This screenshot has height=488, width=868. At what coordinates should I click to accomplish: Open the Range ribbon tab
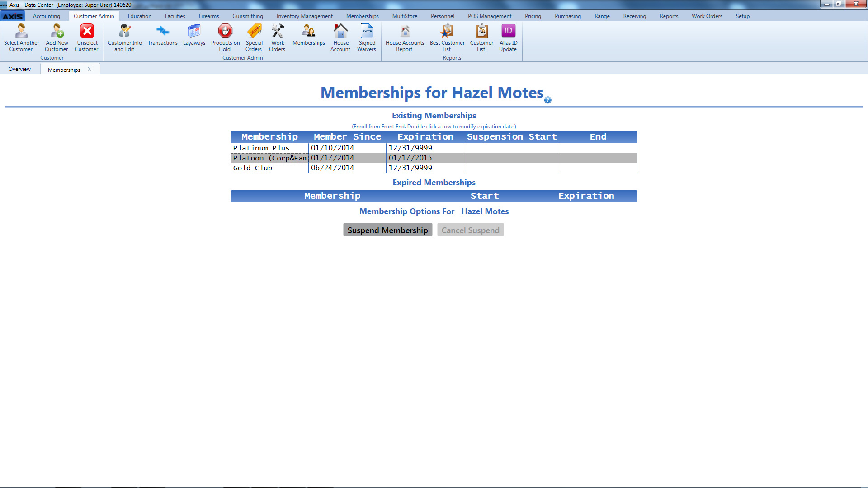(x=602, y=16)
